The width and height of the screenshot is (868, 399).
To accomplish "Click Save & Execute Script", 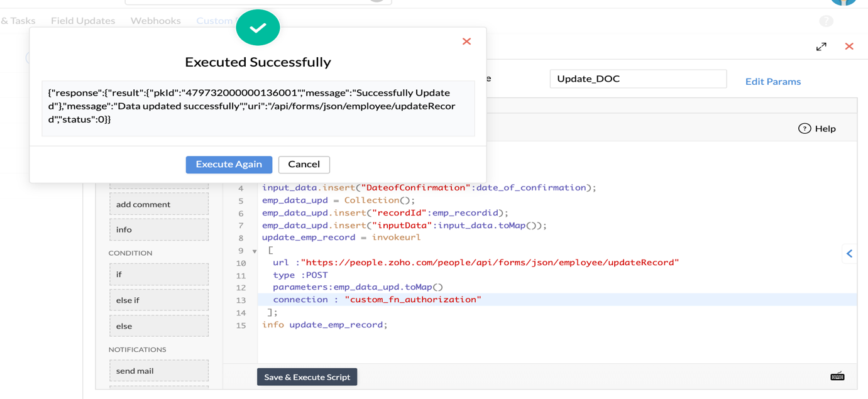I will (307, 377).
